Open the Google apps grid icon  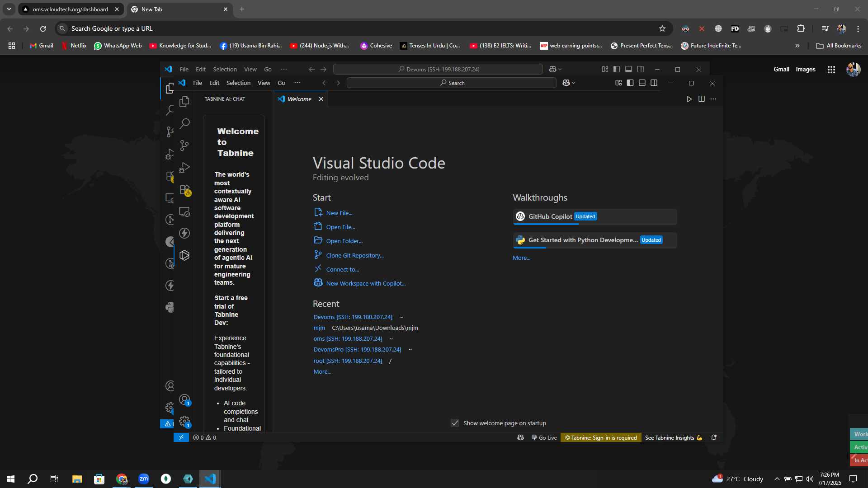(x=831, y=70)
